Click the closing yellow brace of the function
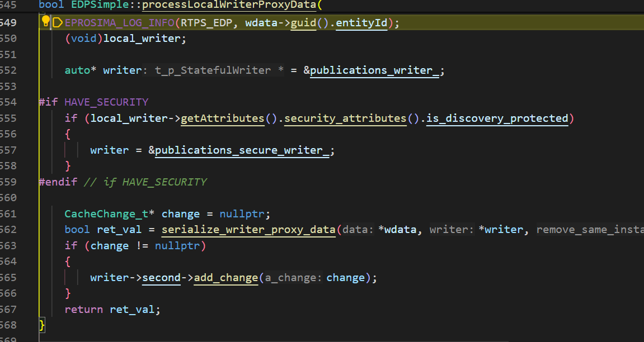The width and height of the screenshot is (644, 342). [x=41, y=325]
